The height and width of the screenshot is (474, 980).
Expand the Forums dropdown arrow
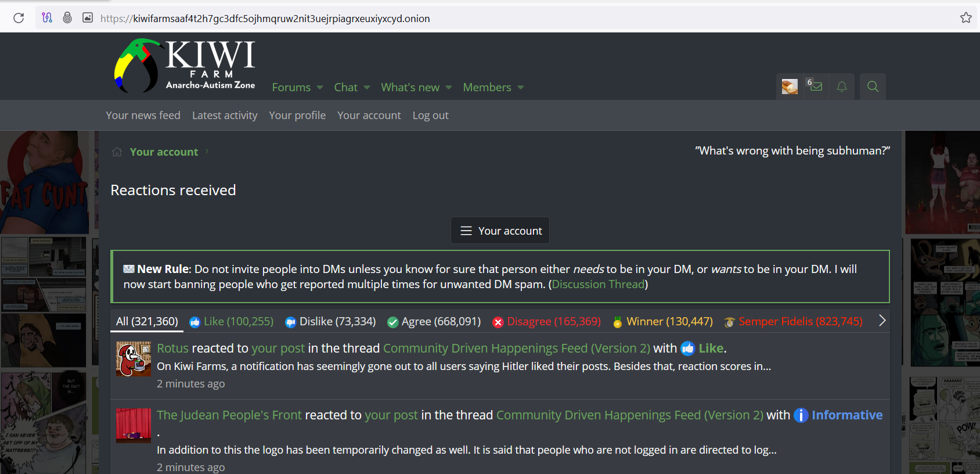(320, 88)
